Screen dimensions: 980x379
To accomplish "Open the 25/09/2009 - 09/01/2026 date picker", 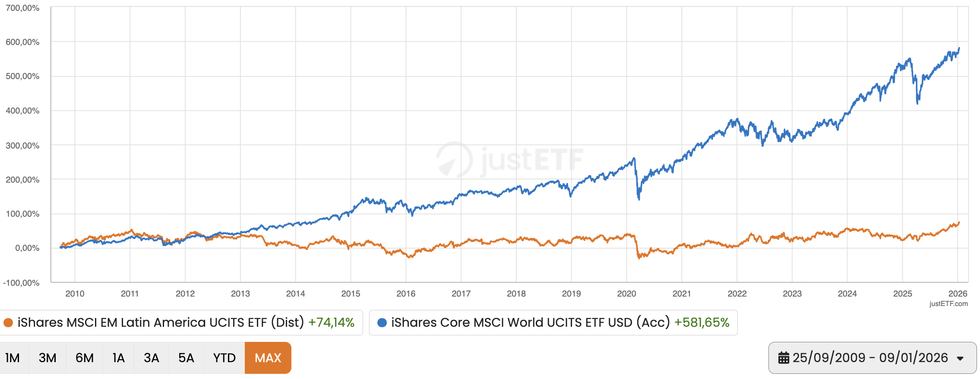I will (870, 358).
